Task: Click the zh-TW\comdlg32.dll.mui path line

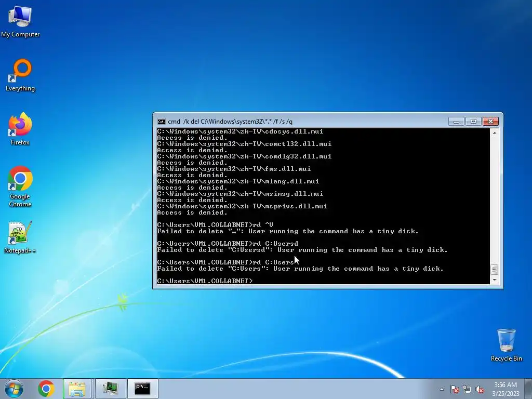Action: [244, 156]
